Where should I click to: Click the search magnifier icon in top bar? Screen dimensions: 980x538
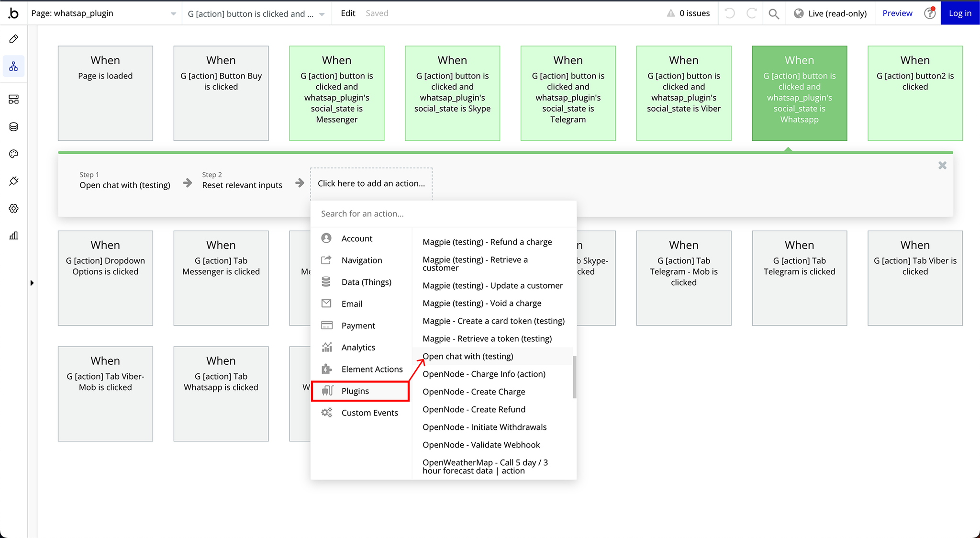(773, 13)
